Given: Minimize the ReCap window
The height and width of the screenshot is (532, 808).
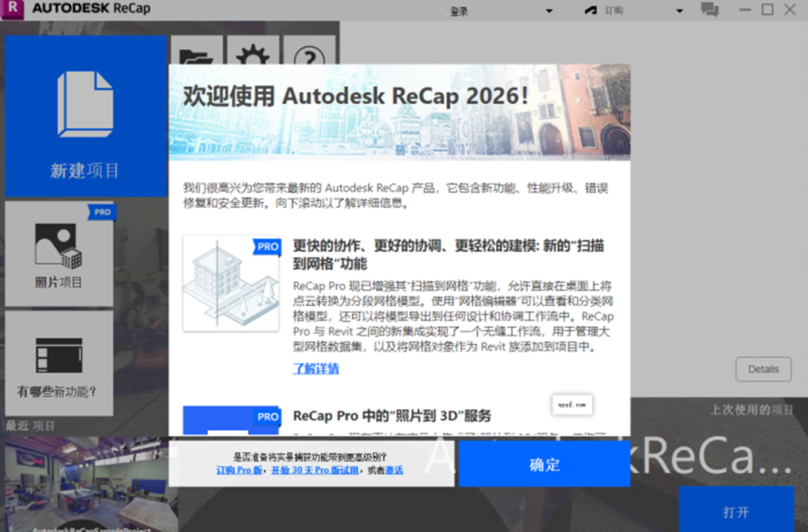Looking at the screenshot, I should point(745,9).
